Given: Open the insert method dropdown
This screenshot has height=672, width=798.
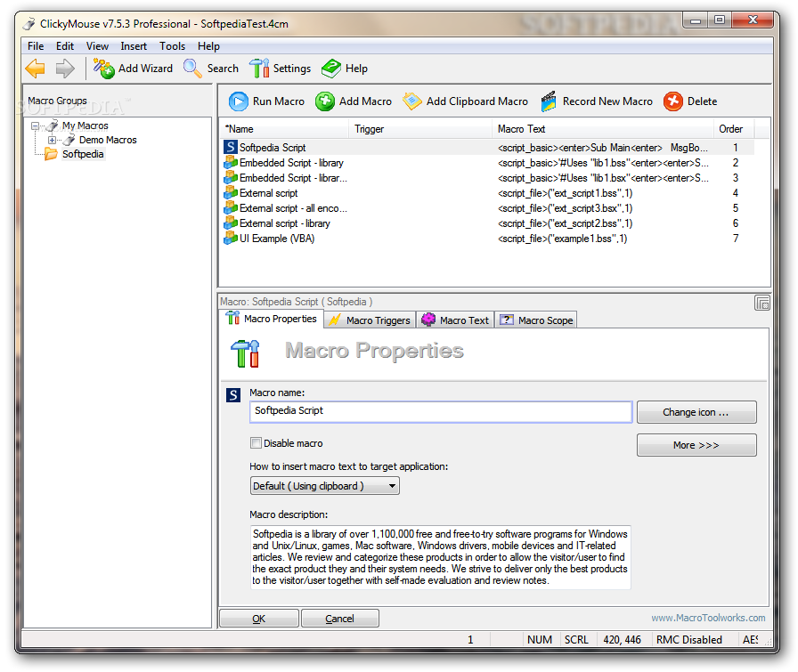Looking at the screenshot, I should (325, 486).
